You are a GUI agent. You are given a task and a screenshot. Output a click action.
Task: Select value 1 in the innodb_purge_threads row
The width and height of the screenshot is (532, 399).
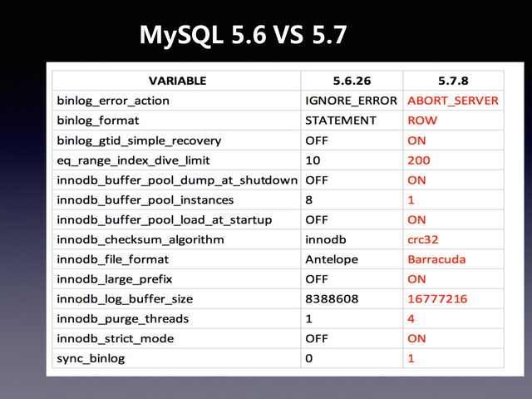tap(308, 319)
